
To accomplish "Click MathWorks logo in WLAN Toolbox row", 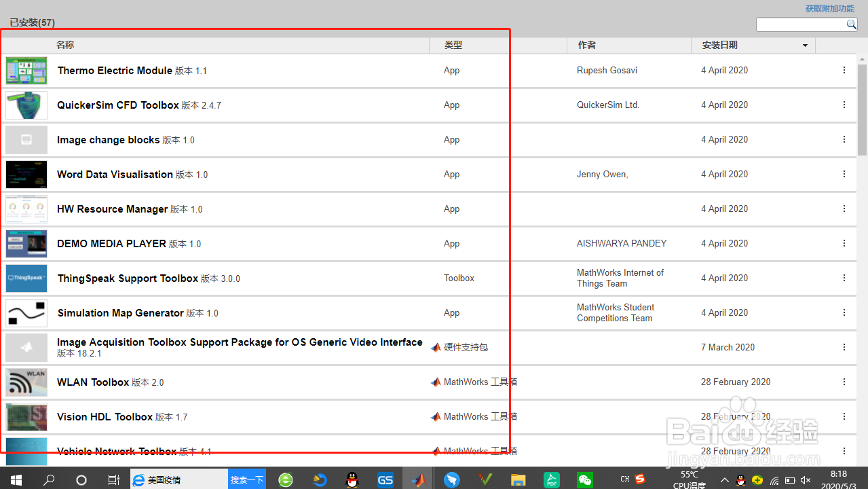I will pyautogui.click(x=436, y=382).
